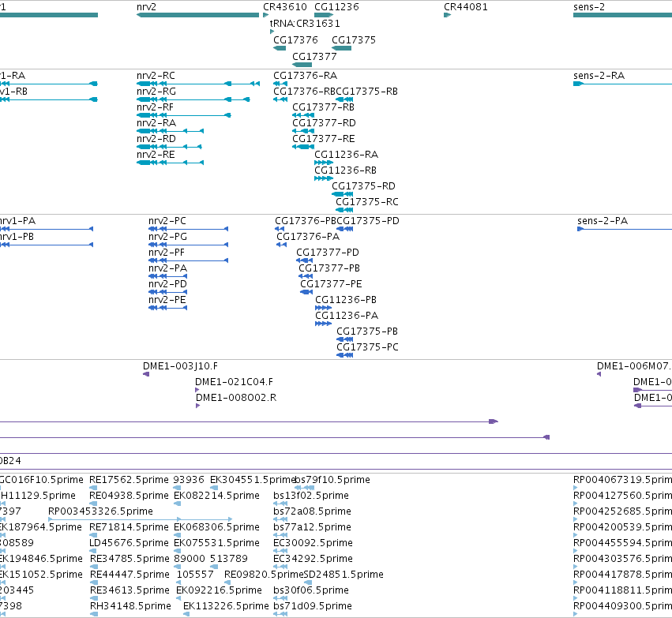Viewport: 672px width, 618px height.
Task: Click the CG17377 gene label
Action: [314, 57]
